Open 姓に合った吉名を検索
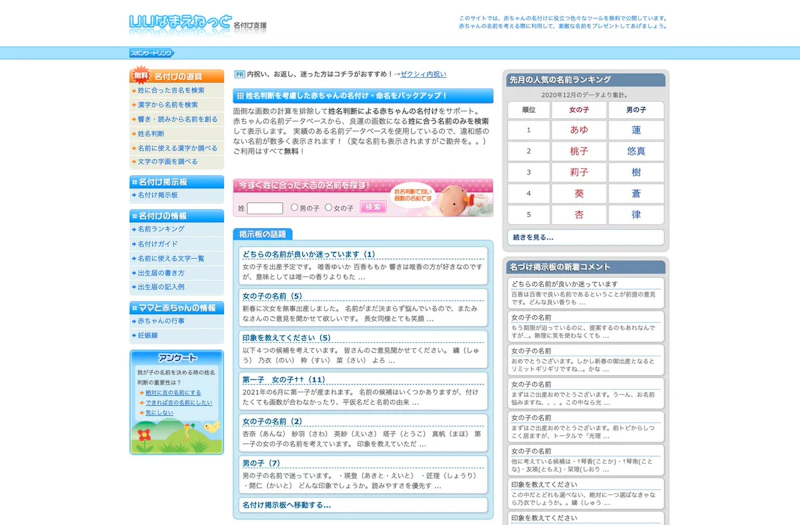Screen dimensions: 800x525 click(x=171, y=90)
